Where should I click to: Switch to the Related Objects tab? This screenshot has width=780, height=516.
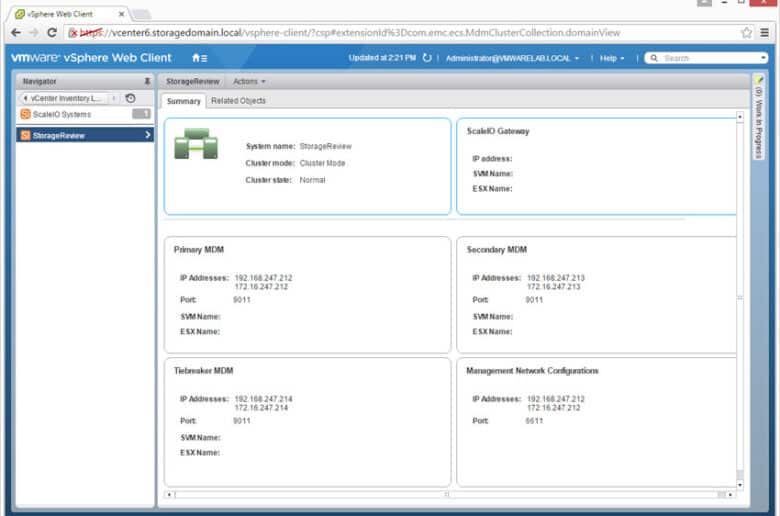pos(238,101)
